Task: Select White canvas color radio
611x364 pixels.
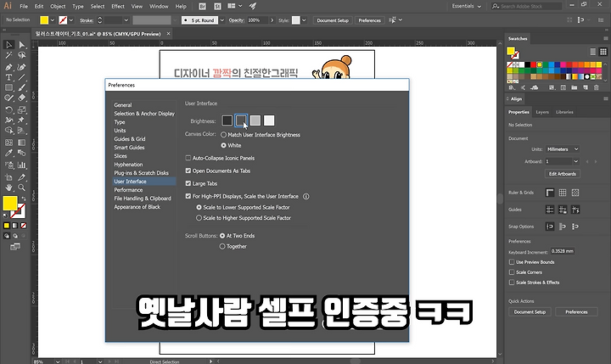Action: coord(223,145)
